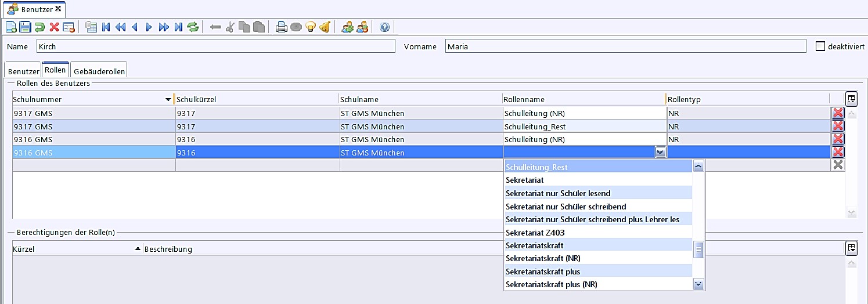Click the users icon with red badge

coord(362,27)
